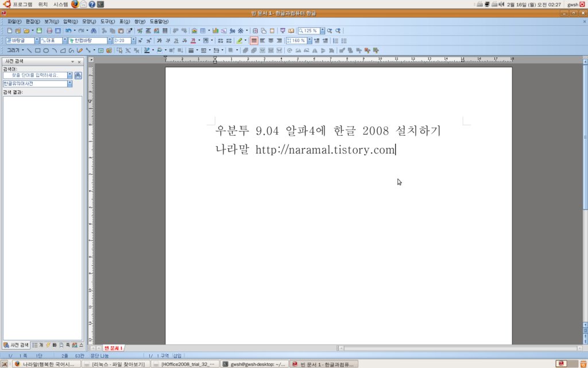
Task: Select the highlighted justify alignment icon
Action: click(254, 41)
